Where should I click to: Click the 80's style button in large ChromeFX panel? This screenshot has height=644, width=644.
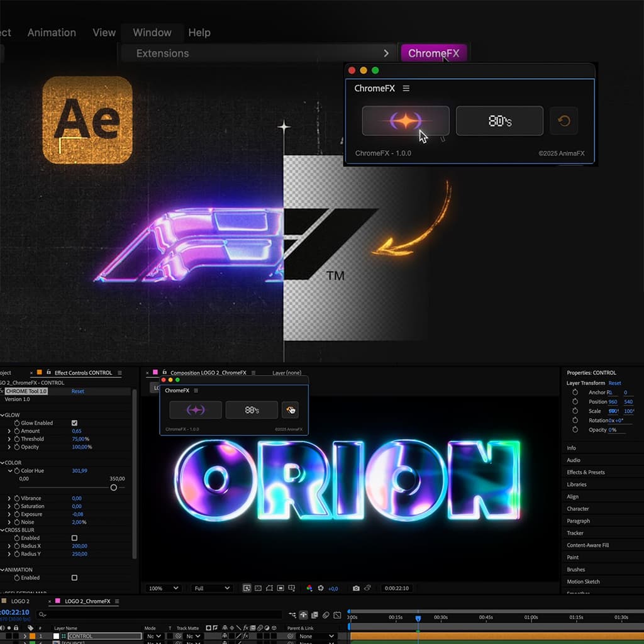[x=499, y=121]
